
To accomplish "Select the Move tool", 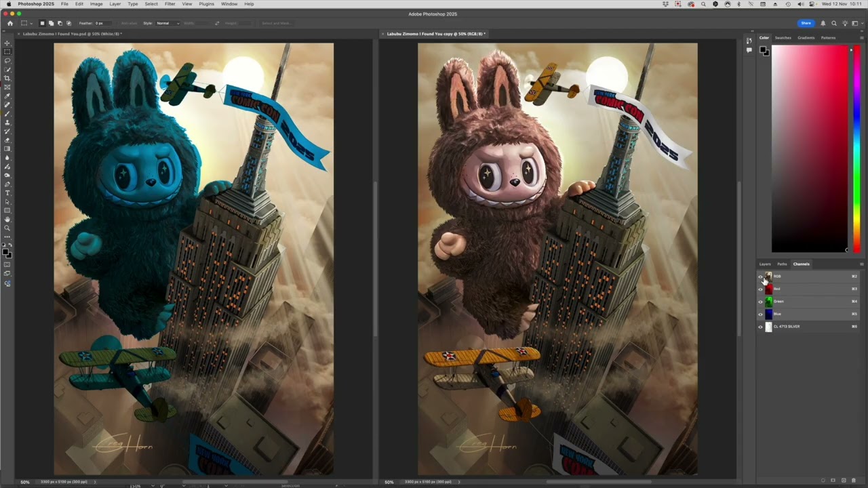I will point(7,43).
